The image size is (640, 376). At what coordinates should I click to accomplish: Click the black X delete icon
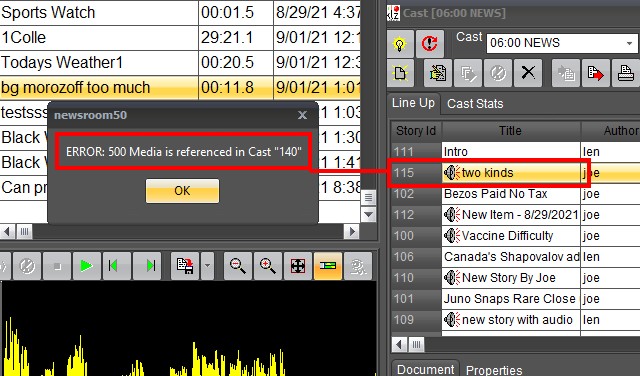coord(528,73)
